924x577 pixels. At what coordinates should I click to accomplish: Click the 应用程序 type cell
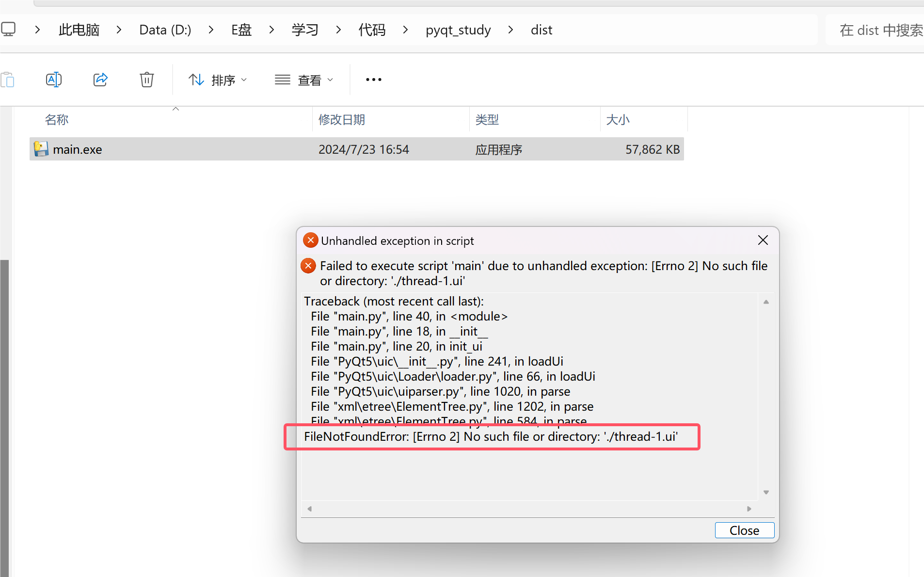point(499,149)
